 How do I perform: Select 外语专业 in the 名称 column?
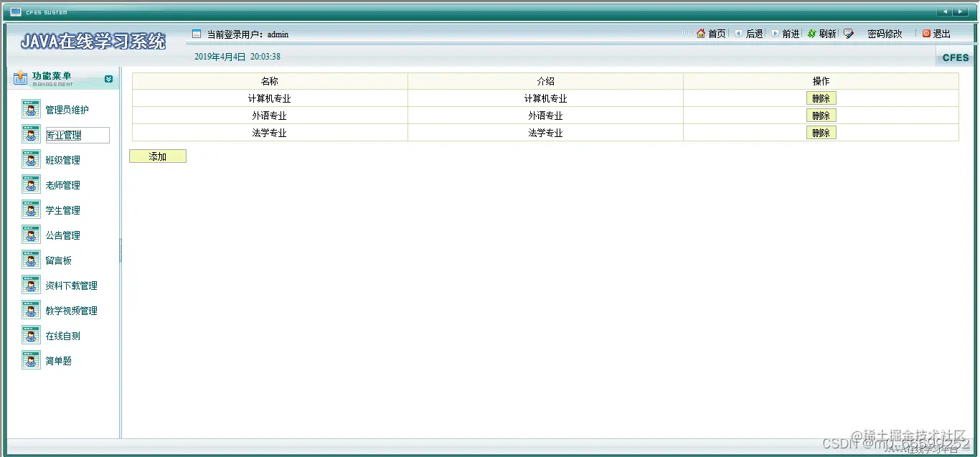270,116
